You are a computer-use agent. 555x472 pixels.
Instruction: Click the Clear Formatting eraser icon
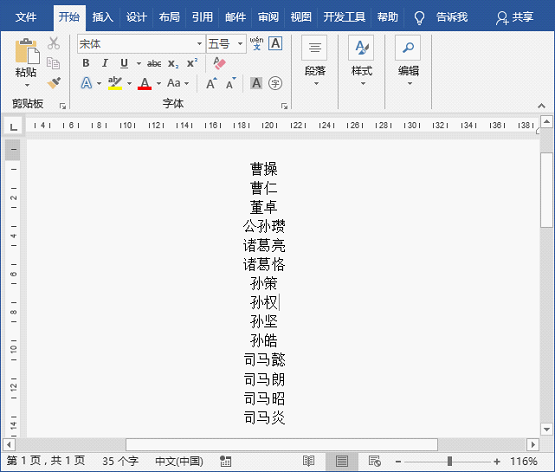pos(219,63)
